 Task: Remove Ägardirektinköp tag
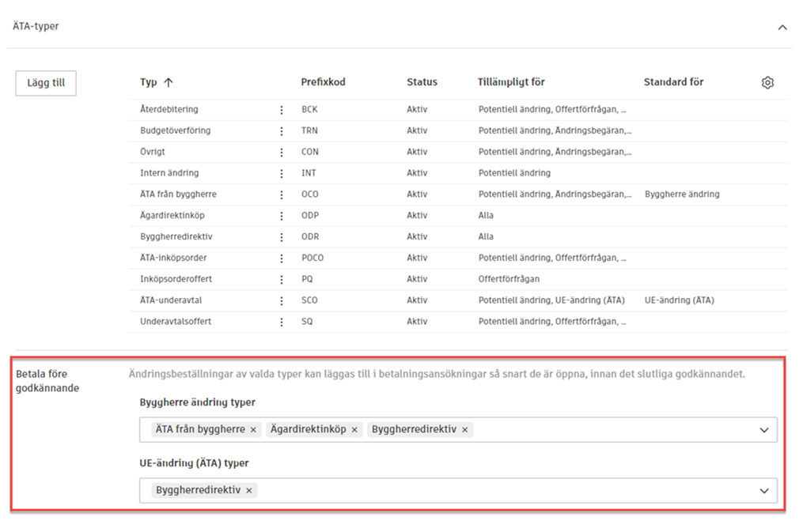click(x=354, y=430)
